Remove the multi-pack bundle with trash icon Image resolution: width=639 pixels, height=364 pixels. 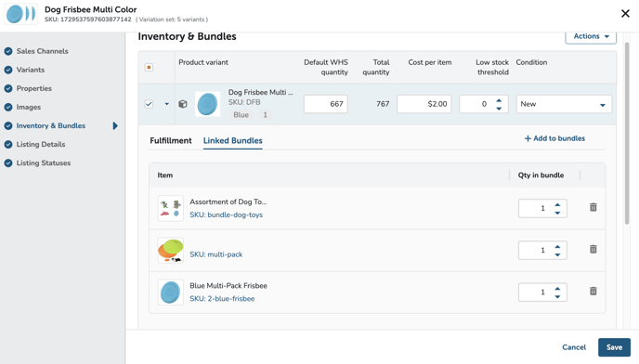pos(593,249)
